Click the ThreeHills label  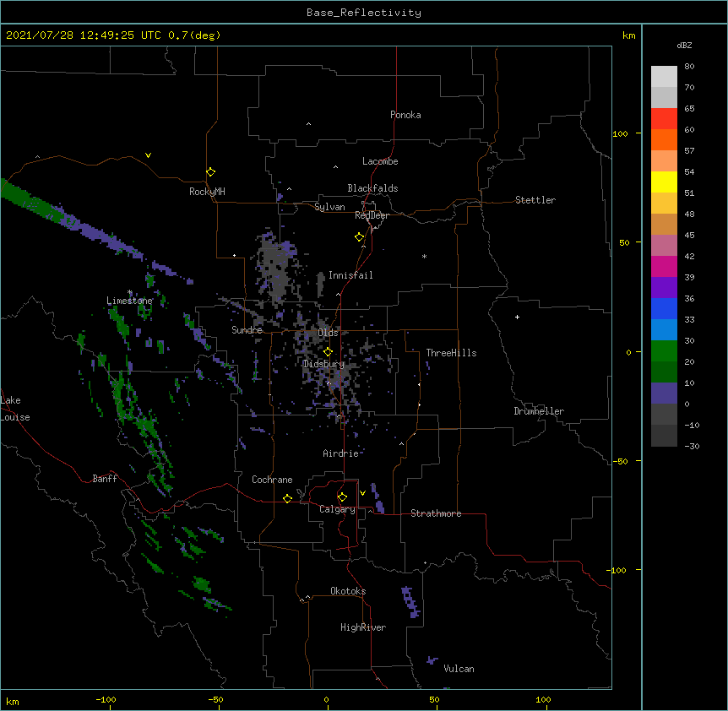451,353
